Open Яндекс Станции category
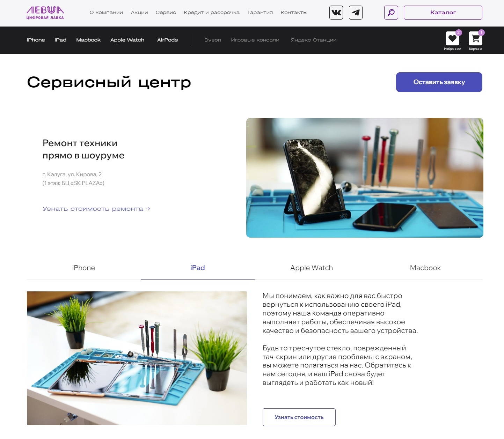 click(x=314, y=40)
